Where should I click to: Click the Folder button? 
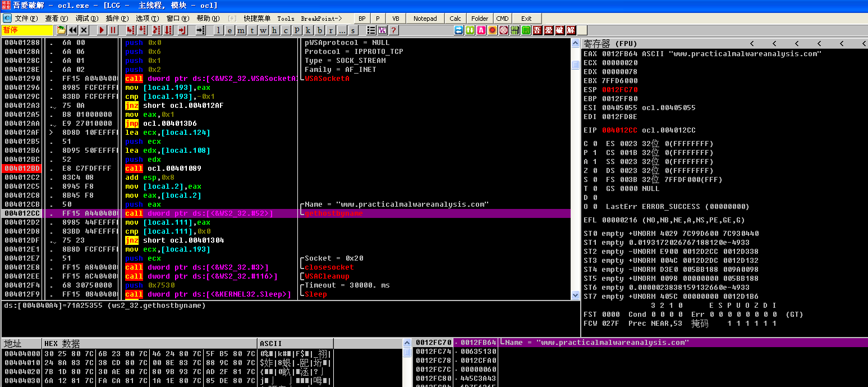click(480, 19)
